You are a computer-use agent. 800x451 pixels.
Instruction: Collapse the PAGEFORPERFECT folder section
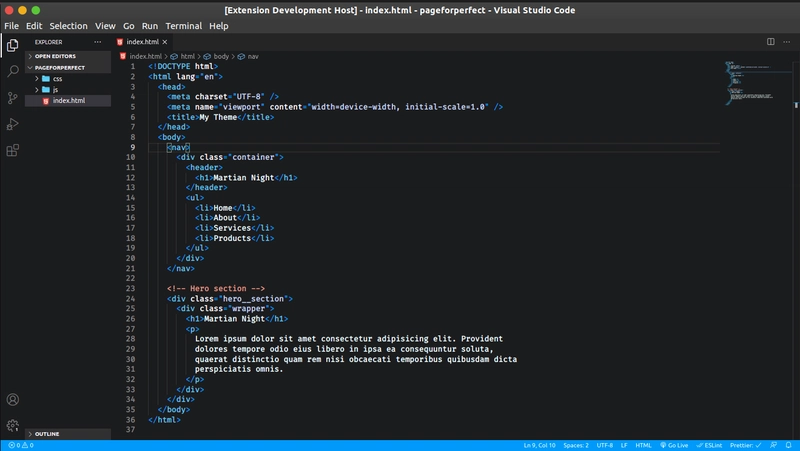(x=68, y=67)
